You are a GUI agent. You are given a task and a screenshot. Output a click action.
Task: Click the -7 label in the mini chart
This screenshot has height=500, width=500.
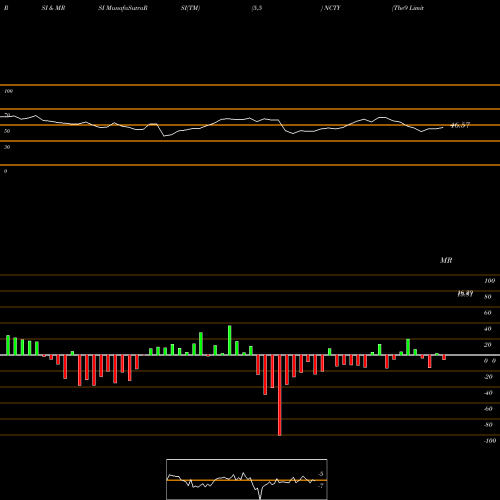320,486
